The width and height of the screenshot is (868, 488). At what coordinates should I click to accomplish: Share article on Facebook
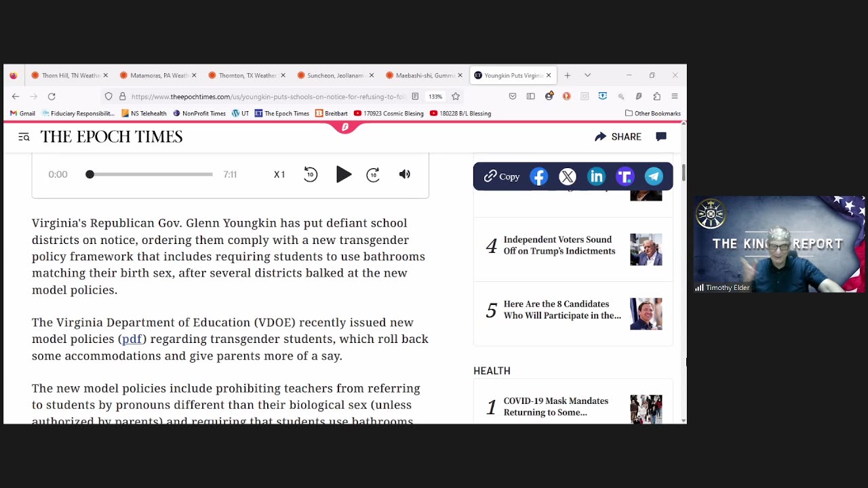(x=539, y=177)
